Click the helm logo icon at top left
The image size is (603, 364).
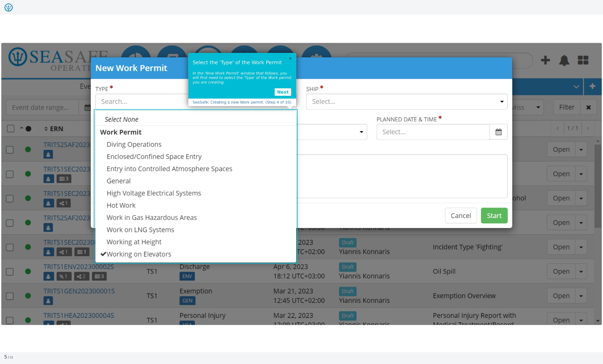click(8, 7)
